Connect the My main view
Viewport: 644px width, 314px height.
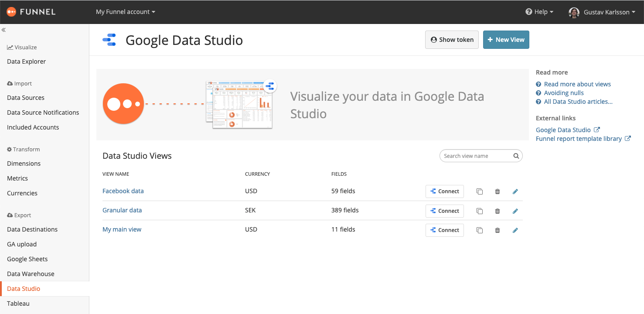coord(444,230)
